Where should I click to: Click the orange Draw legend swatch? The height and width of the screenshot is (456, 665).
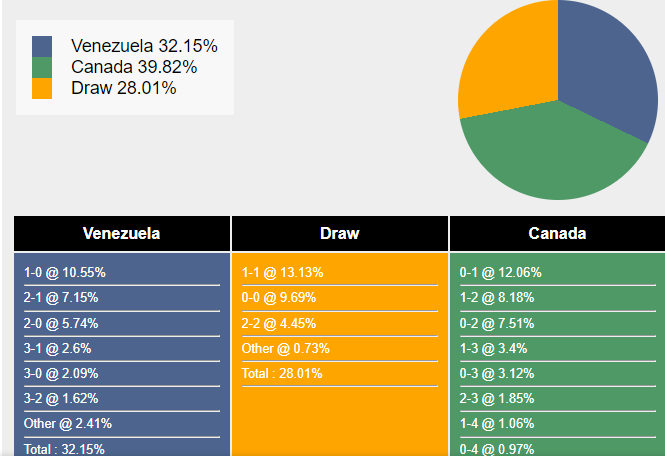41,88
